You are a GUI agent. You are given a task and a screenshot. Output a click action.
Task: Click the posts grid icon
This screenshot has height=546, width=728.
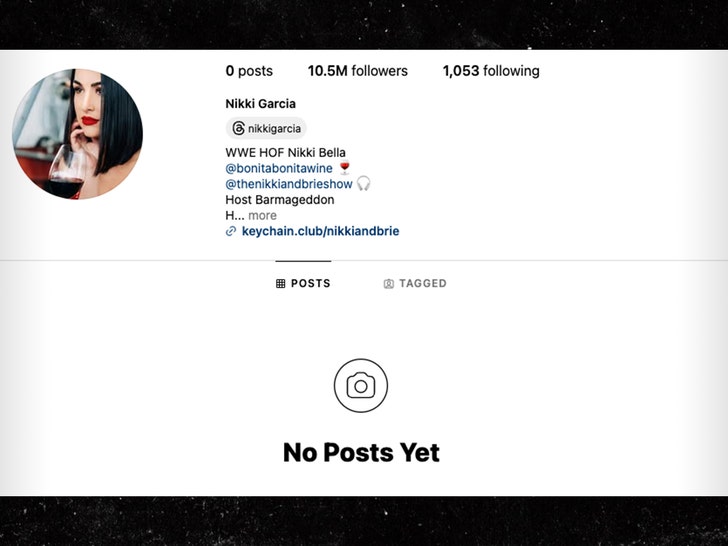[x=280, y=284]
